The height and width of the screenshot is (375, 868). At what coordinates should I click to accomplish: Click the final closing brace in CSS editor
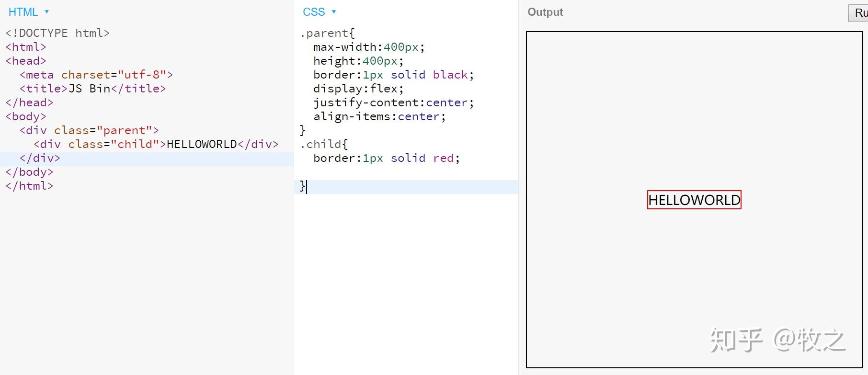tap(303, 186)
